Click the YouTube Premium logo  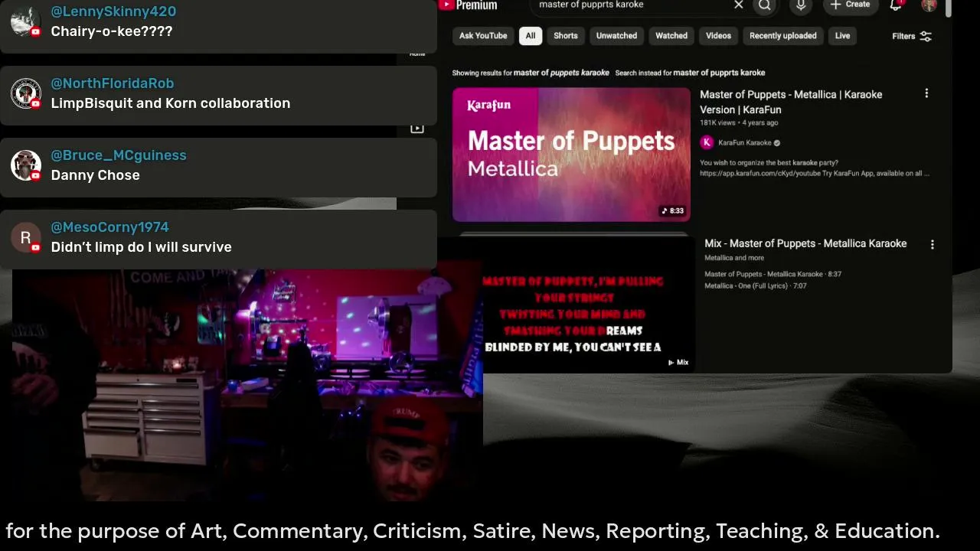pyautogui.click(x=469, y=5)
